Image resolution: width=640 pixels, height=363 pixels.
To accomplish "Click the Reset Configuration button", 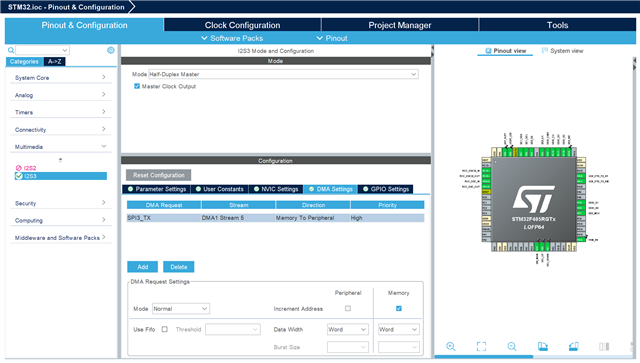I will point(158,175).
